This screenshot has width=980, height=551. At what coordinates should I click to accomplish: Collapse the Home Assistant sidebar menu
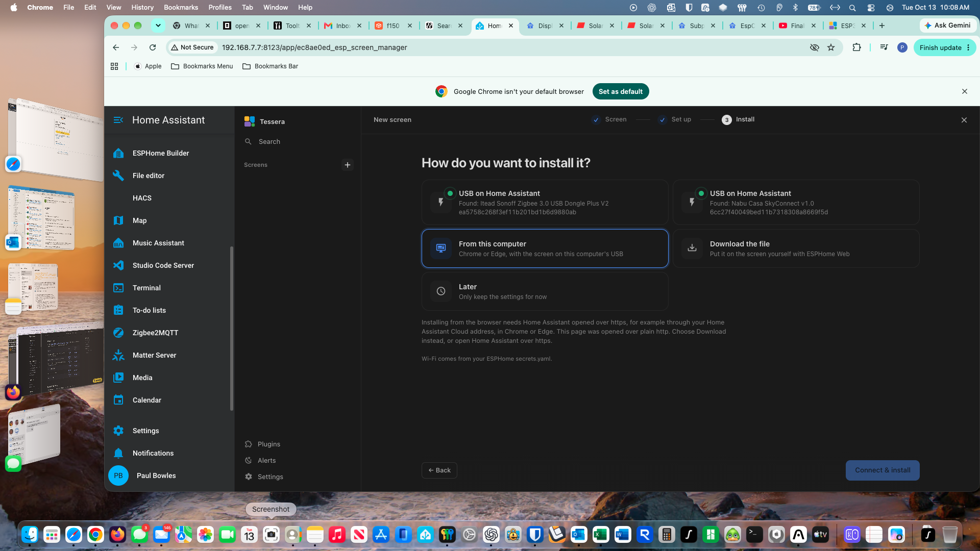point(118,120)
